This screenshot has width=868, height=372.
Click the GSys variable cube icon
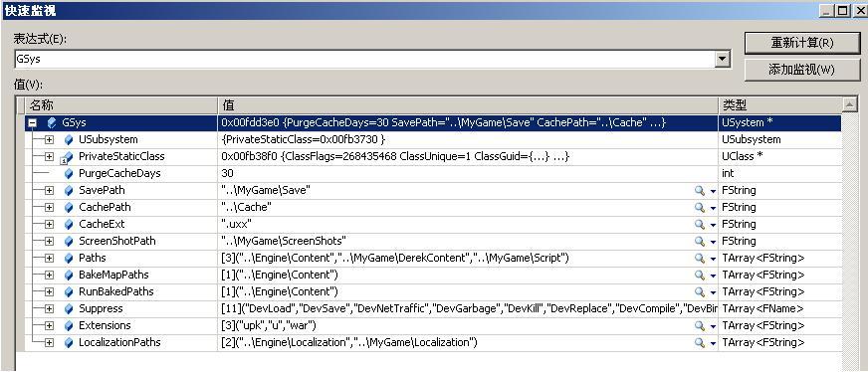(52, 122)
